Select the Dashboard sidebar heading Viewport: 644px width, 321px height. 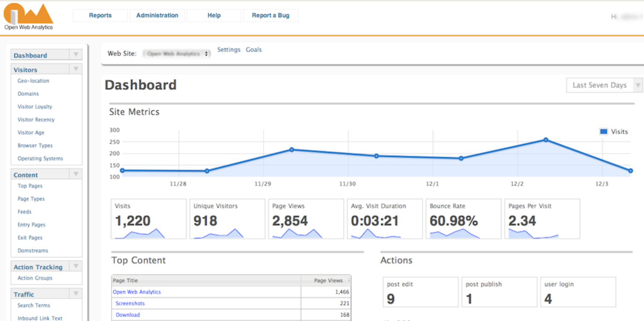30,56
